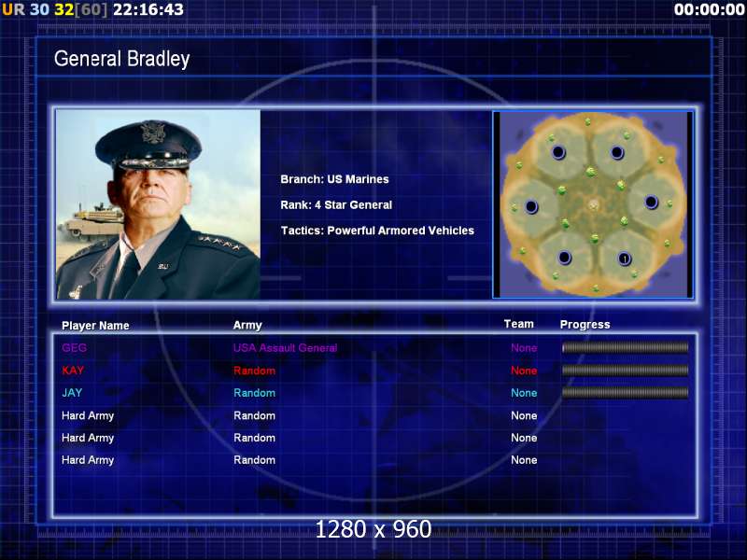Image resolution: width=747 pixels, height=560 pixels.
Task: Click the "Army" column header
Action: 247,325
